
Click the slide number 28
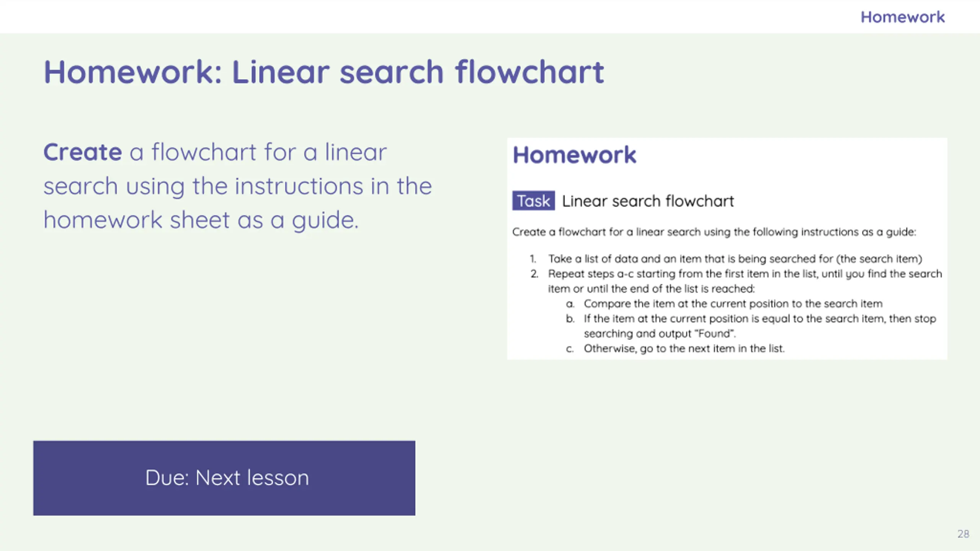(x=963, y=534)
